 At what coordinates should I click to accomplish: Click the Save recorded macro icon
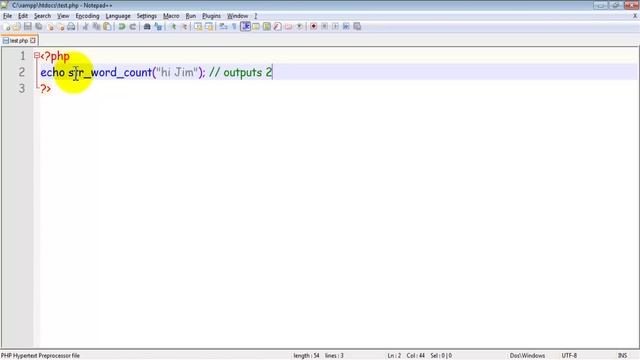pyautogui.click(x=357, y=27)
